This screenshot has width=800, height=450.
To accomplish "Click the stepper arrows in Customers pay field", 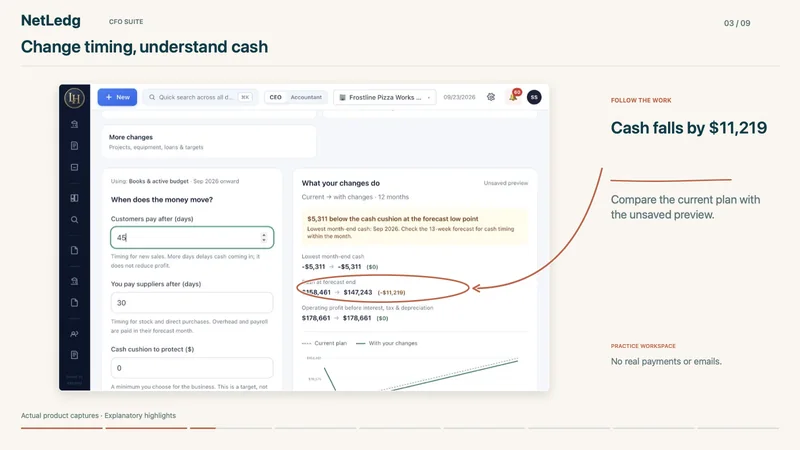I will pos(264,237).
